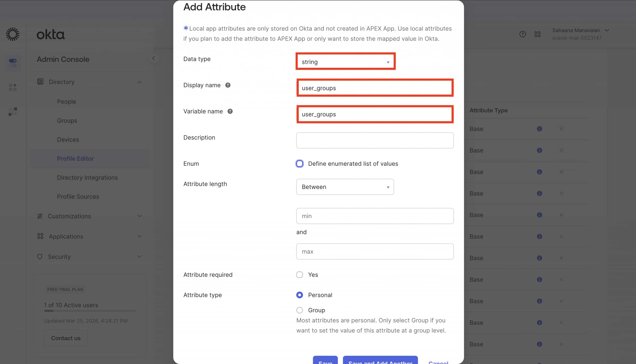The height and width of the screenshot is (364, 636).
Task: Click the Display name help tooltip icon
Action: click(x=228, y=85)
